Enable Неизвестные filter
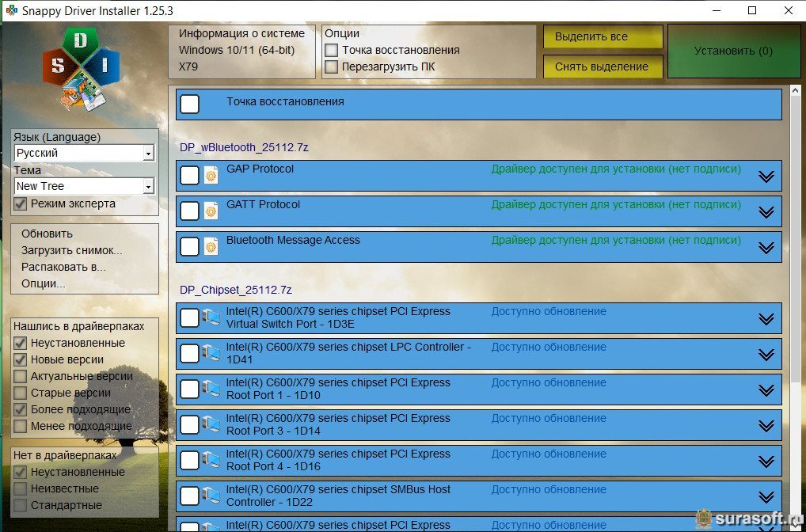Viewport: 806px width, 532px height. point(20,488)
